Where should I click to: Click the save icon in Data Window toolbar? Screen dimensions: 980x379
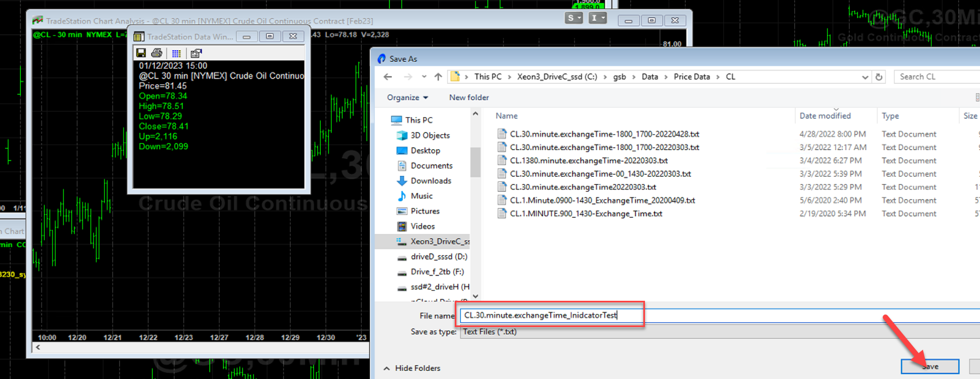pos(141,53)
